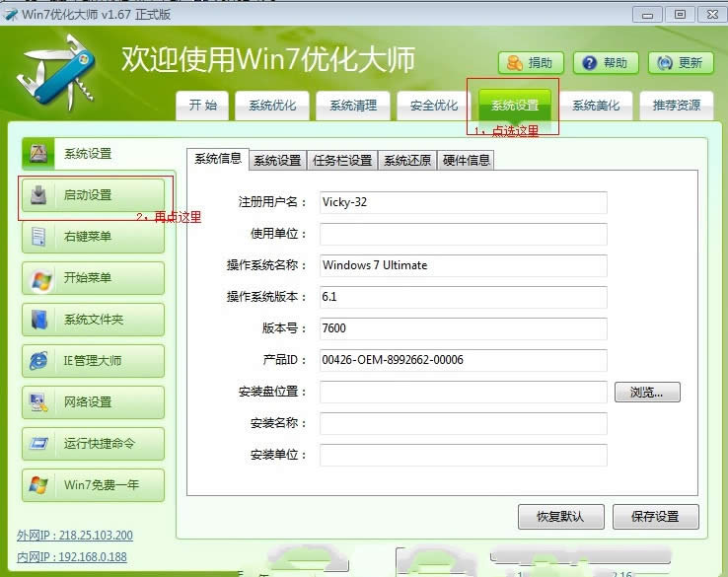Click the 安装盘位置 input field
Viewport: 728px width, 577px height.
pos(464,393)
